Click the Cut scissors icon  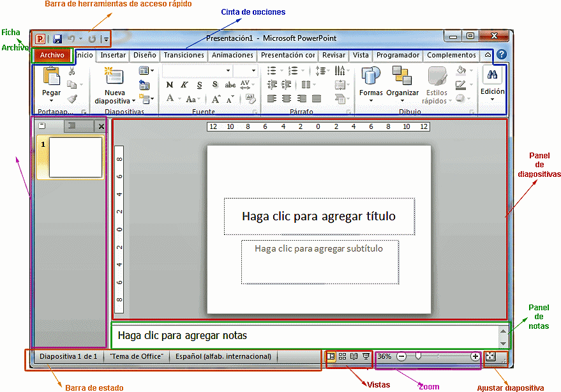click(72, 71)
